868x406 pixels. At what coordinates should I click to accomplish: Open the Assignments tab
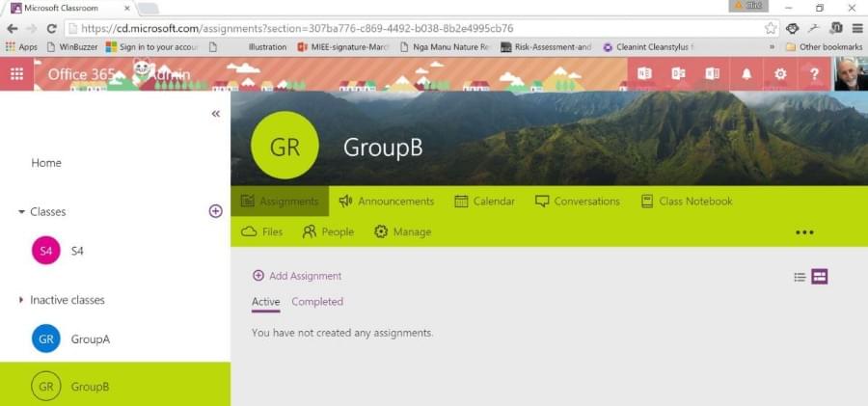280,201
